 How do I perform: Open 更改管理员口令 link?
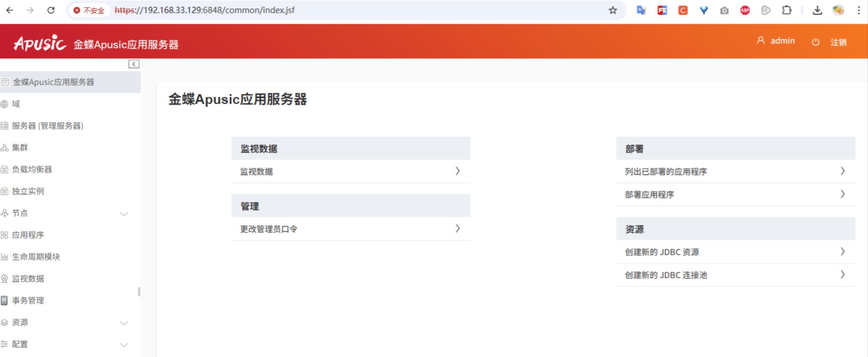269,229
